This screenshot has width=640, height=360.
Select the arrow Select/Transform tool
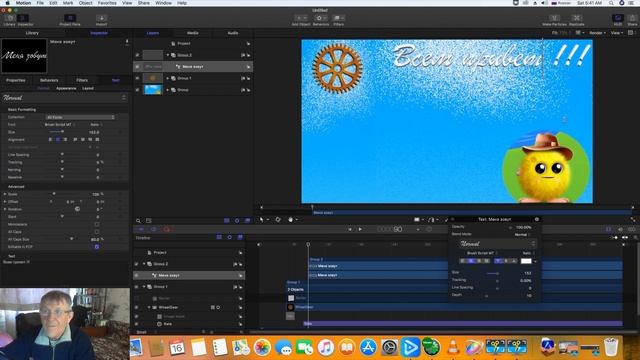click(x=262, y=220)
